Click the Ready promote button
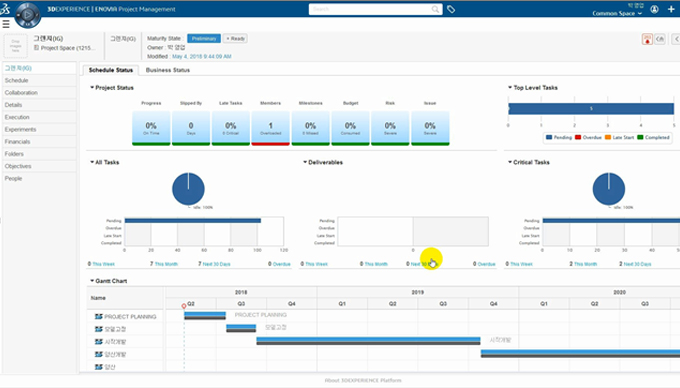 click(235, 39)
